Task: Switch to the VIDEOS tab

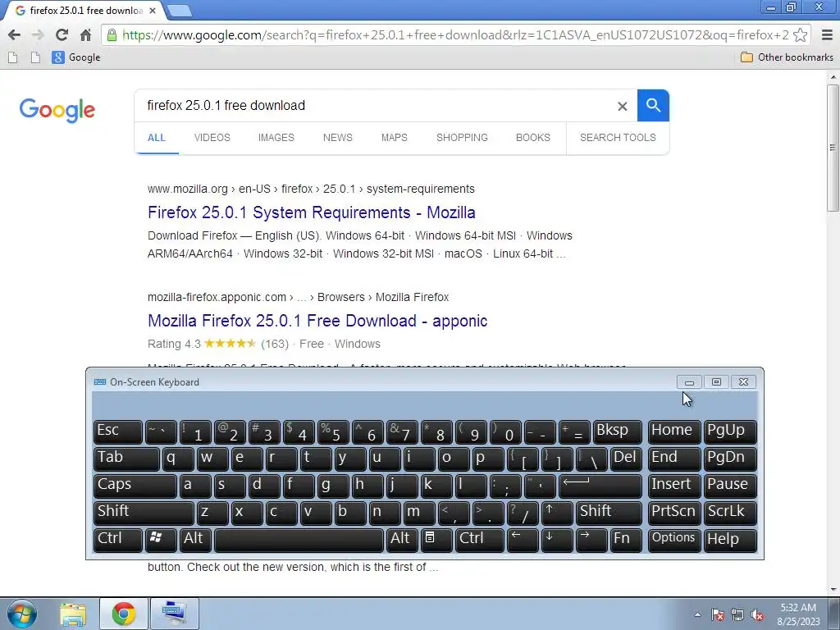Action: click(x=212, y=138)
